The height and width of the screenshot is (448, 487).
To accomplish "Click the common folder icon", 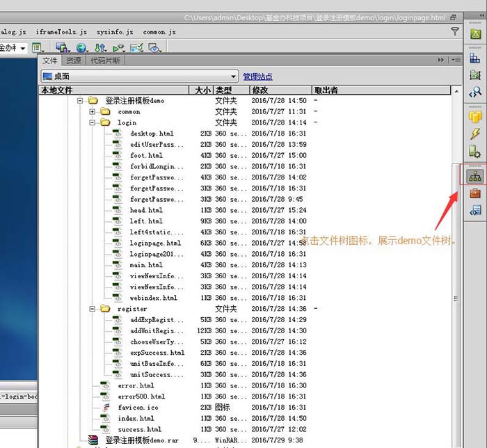I will tap(105, 111).
